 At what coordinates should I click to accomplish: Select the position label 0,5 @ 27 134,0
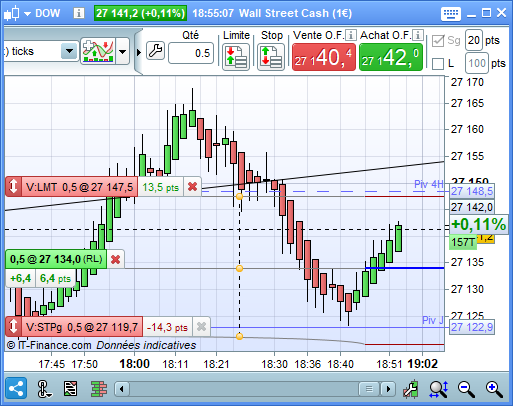pyautogui.click(x=56, y=259)
